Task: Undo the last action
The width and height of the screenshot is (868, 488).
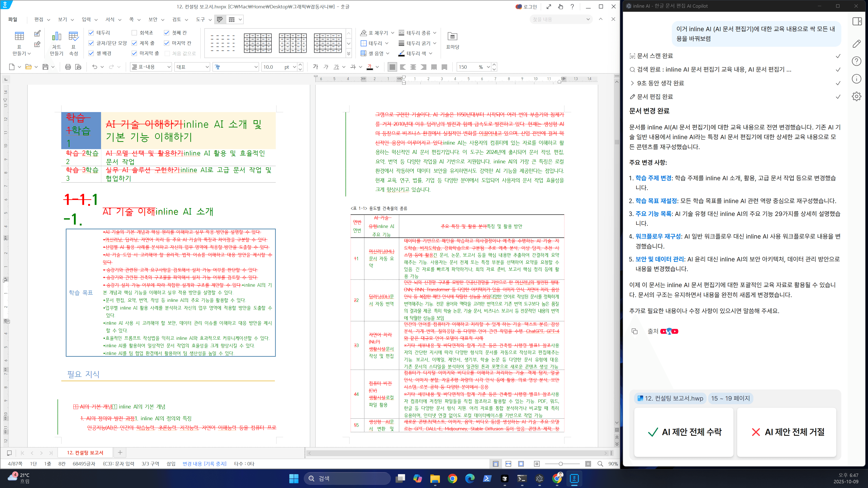Action: click(95, 67)
